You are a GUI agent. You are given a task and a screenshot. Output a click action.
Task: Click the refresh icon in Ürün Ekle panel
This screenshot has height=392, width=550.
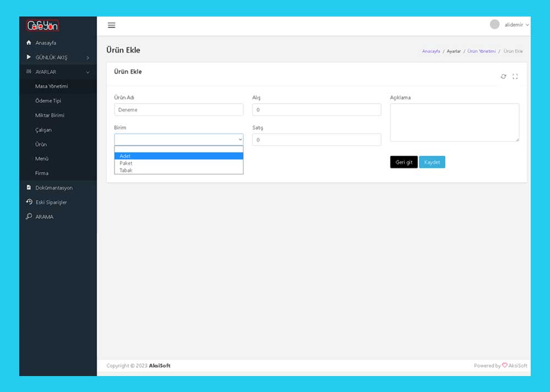tap(503, 76)
